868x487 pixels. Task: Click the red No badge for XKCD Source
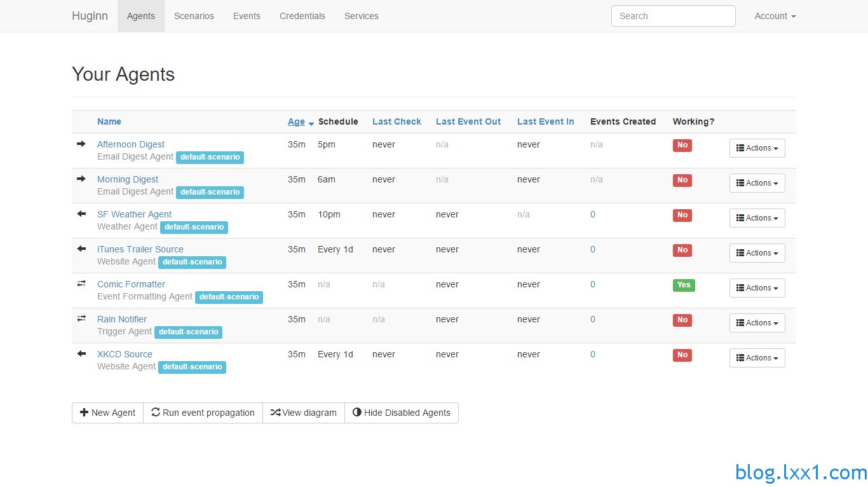(682, 355)
